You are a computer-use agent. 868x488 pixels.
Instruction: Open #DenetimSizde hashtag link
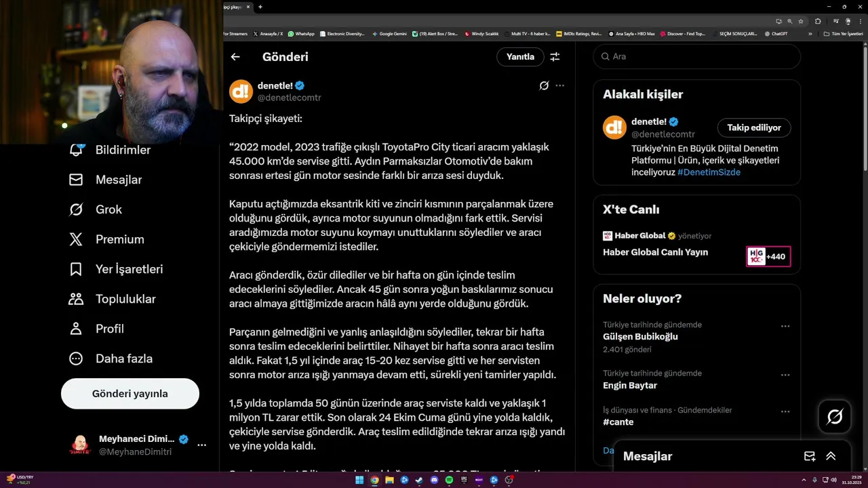(709, 172)
